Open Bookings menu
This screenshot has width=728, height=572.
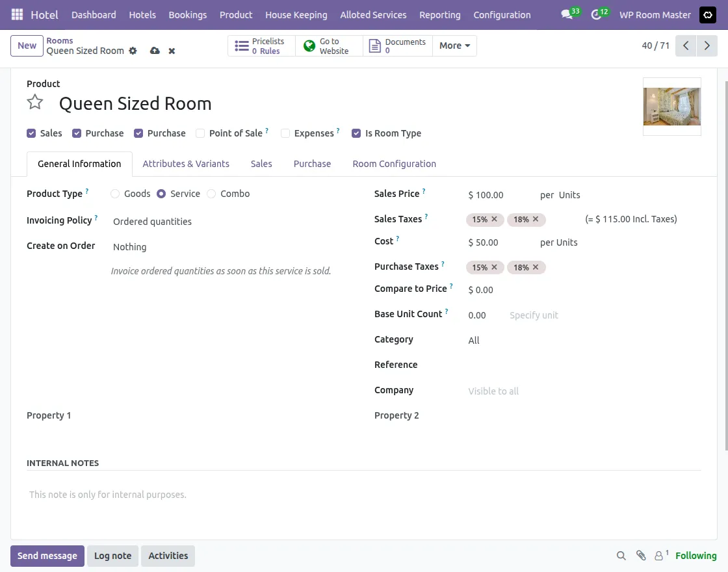(188, 15)
